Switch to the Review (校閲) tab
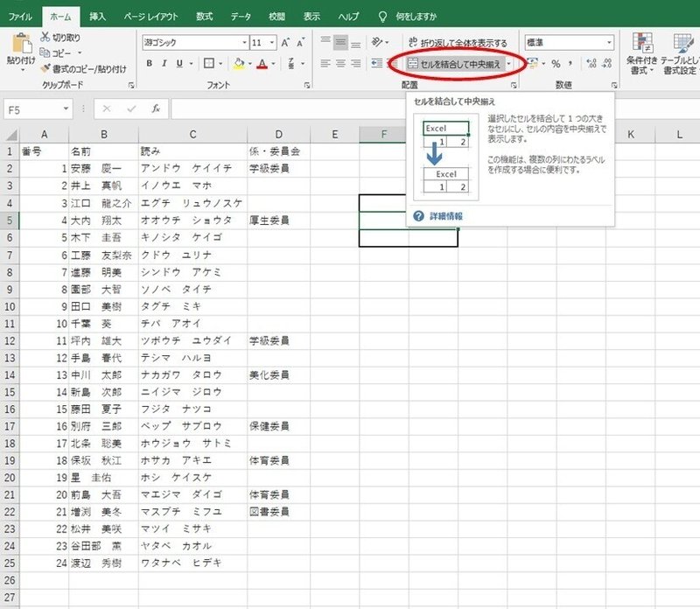 [x=276, y=17]
